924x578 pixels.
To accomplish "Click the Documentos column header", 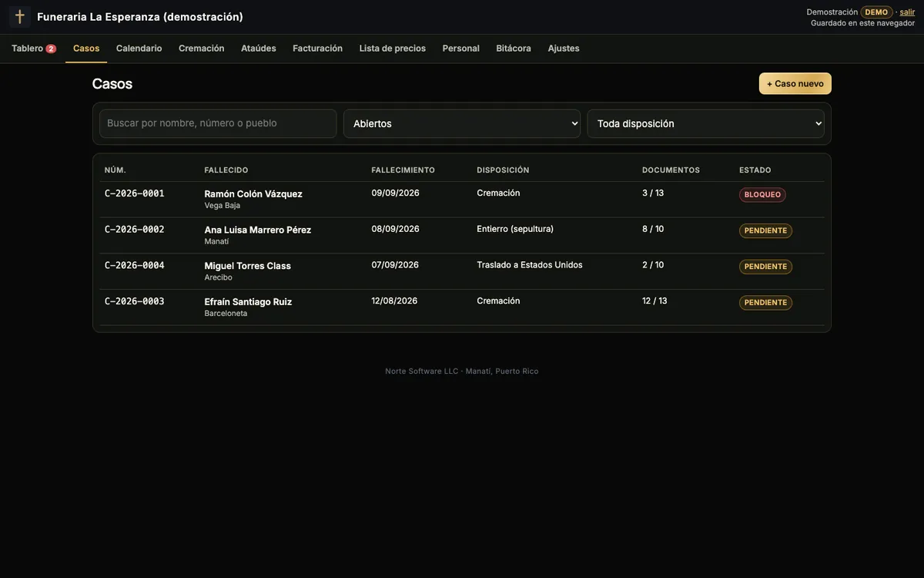I will click(671, 170).
